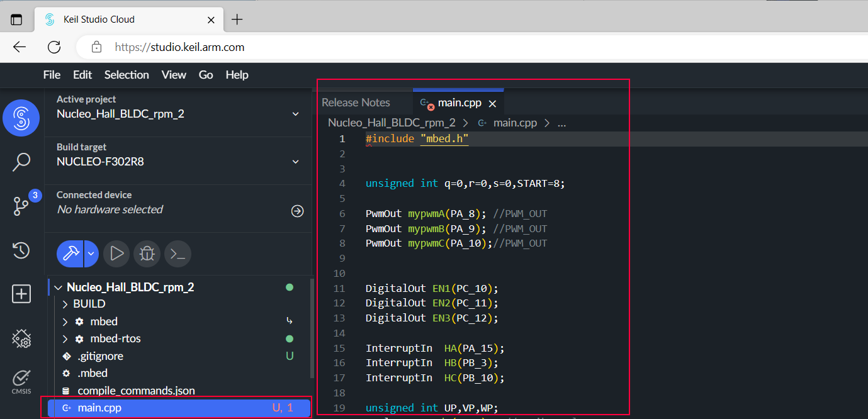Switch to the Release Notes tab

pyautogui.click(x=356, y=102)
